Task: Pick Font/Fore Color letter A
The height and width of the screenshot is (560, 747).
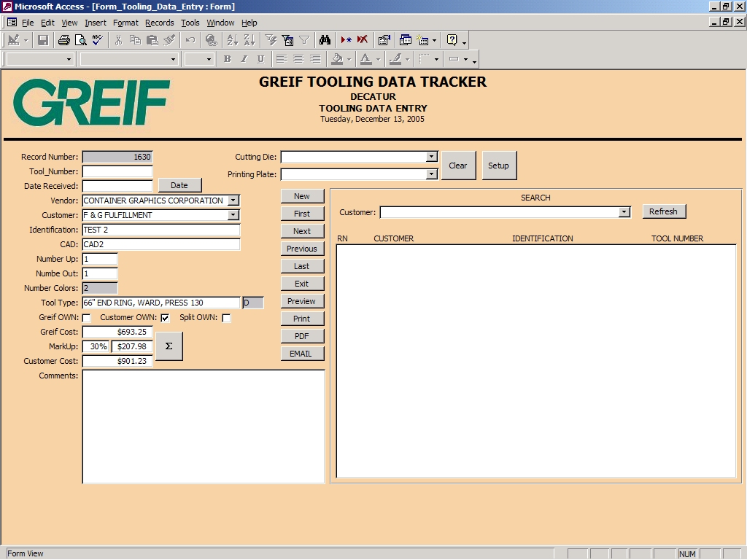Action: point(365,59)
